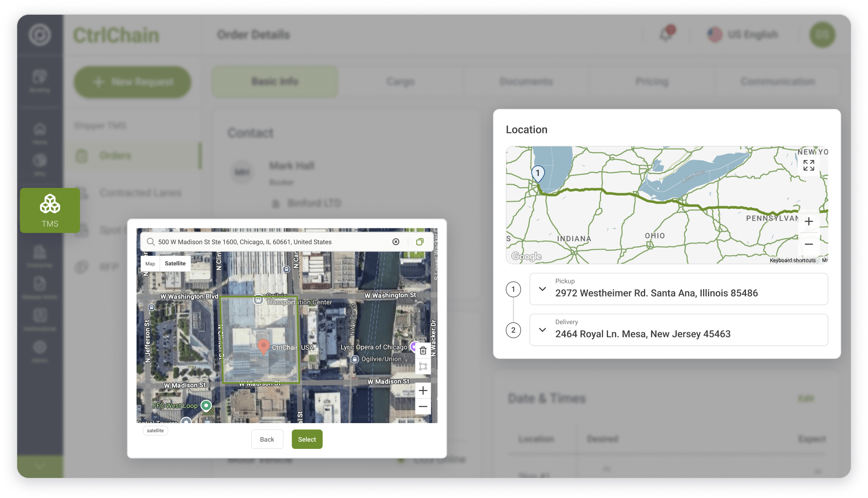
Task: Click the Ogilvie/Union train station icon
Action: (x=355, y=359)
